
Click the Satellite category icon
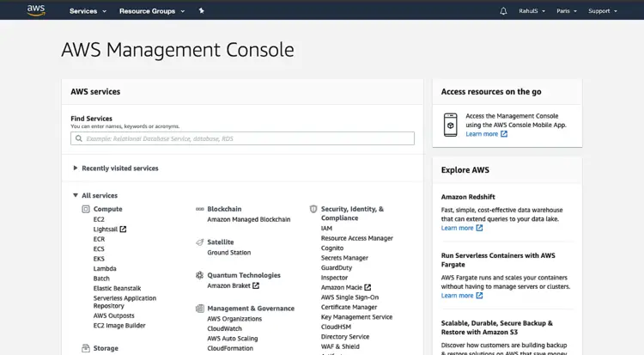click(199, 242)
